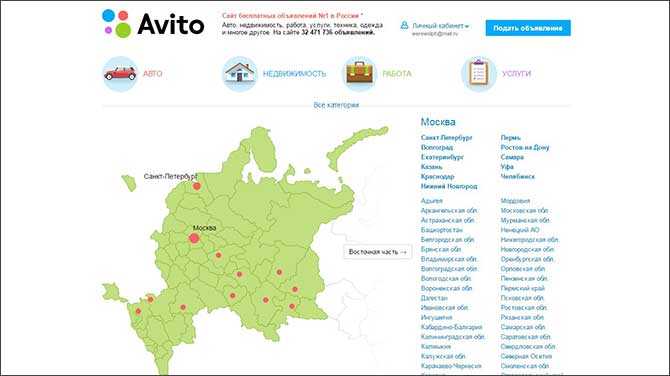This screenshot has width=670, height=376.
Task: Switch map to Восточная часть
Action: click(378, 252)
